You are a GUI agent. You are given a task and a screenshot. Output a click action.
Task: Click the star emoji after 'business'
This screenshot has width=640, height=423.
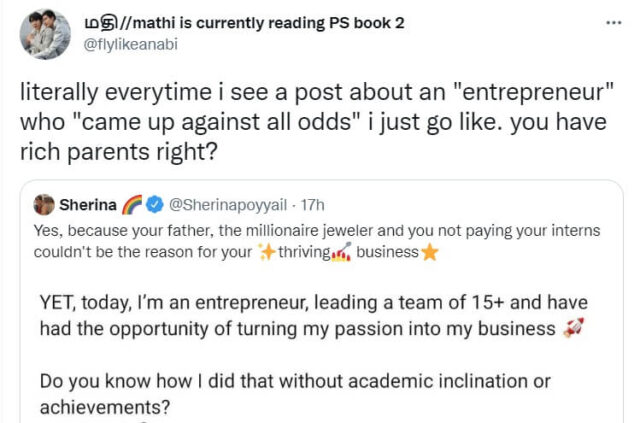point(429,252)
